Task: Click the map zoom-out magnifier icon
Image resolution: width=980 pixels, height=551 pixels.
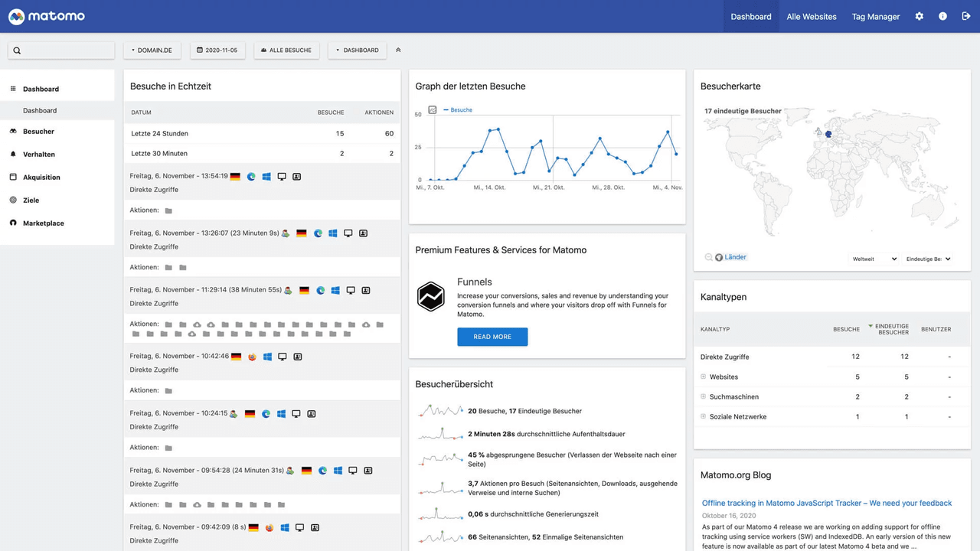Action: tap(709, 257)
